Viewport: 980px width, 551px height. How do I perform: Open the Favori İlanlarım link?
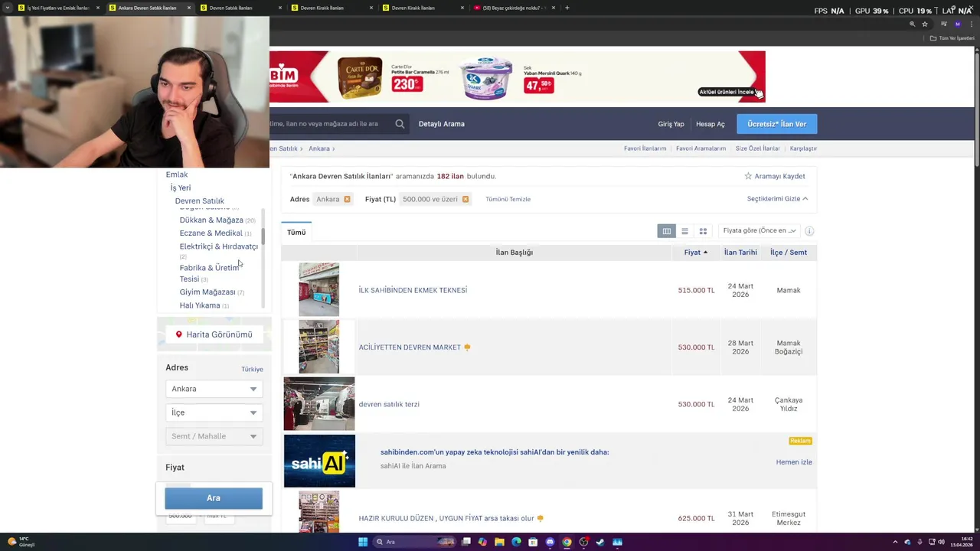pyautogui.click(x=645, y=148)
